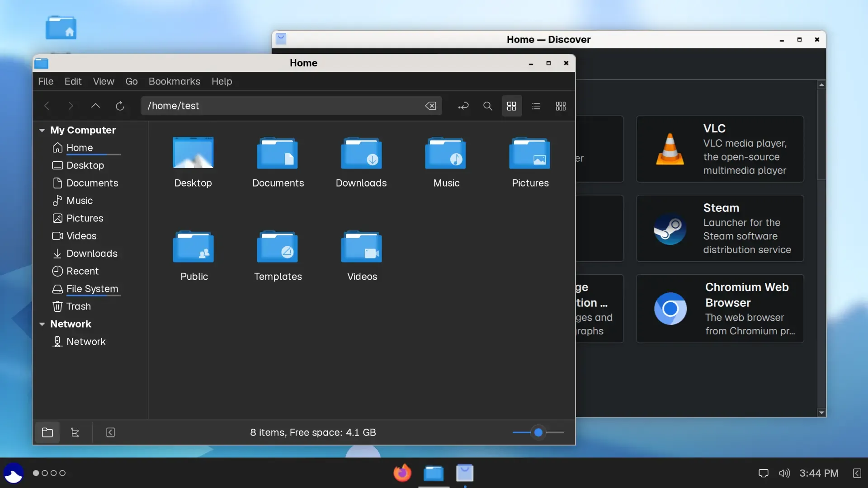868x488 pixels.
Task: Open the display tray icon
Action: (763, 473)
